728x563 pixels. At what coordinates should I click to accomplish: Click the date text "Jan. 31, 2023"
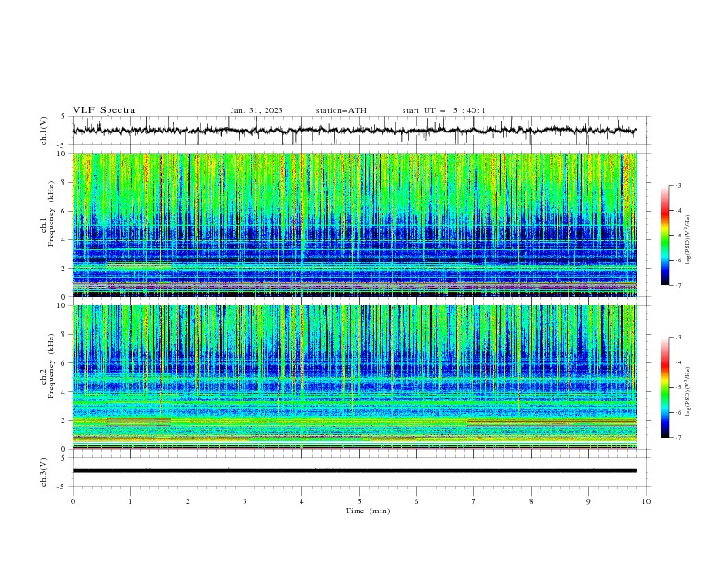click(x=256, y=110)
